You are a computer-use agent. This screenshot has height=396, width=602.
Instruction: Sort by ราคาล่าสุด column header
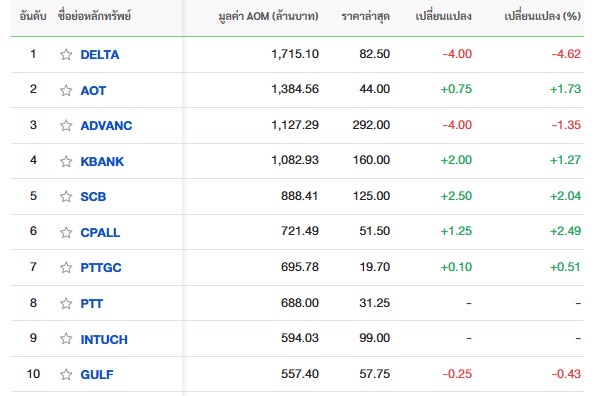coord(366,17)
